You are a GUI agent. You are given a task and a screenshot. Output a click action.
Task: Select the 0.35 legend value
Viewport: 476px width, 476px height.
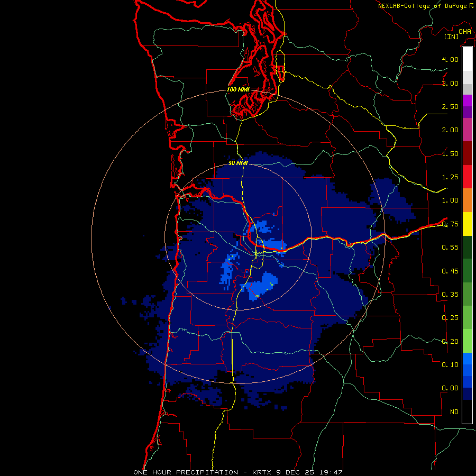pyautogui.click(x=450, y=295)
